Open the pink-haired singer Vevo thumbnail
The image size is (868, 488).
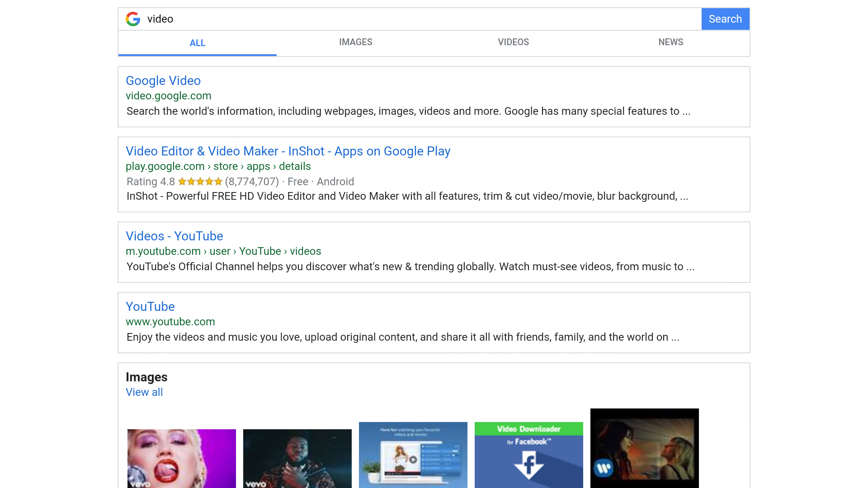(x=181, y=458)
